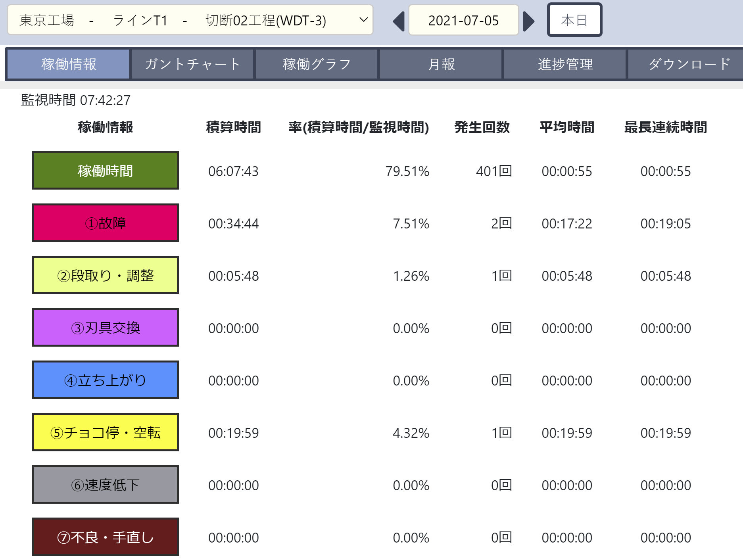Screen dimensions: 743x560
Task: Click the yellow ⑤チョコ停・空転 status box
Action: click(x=105, y=432)
